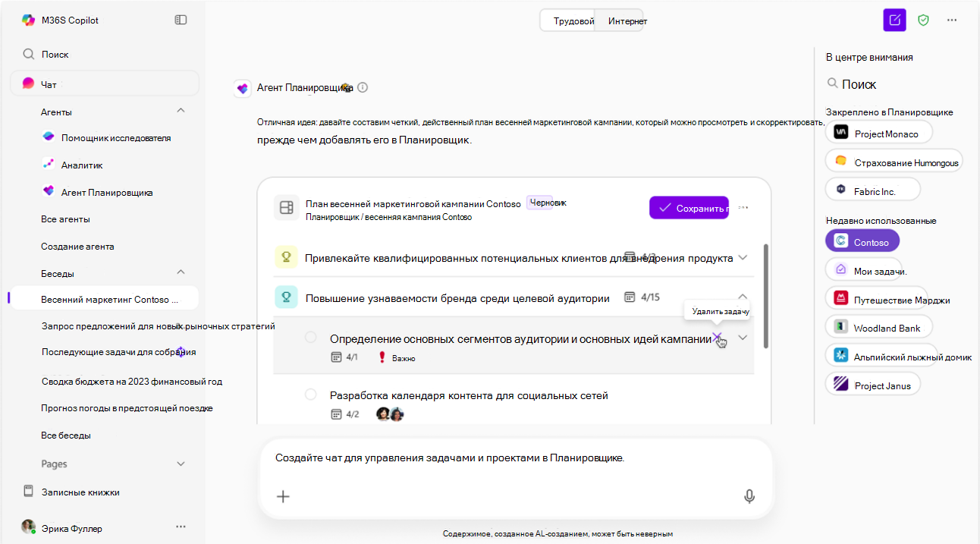Click the M365 Copilot logo icon
This screenshot has height=544, width=980.
tap(28, 20)
